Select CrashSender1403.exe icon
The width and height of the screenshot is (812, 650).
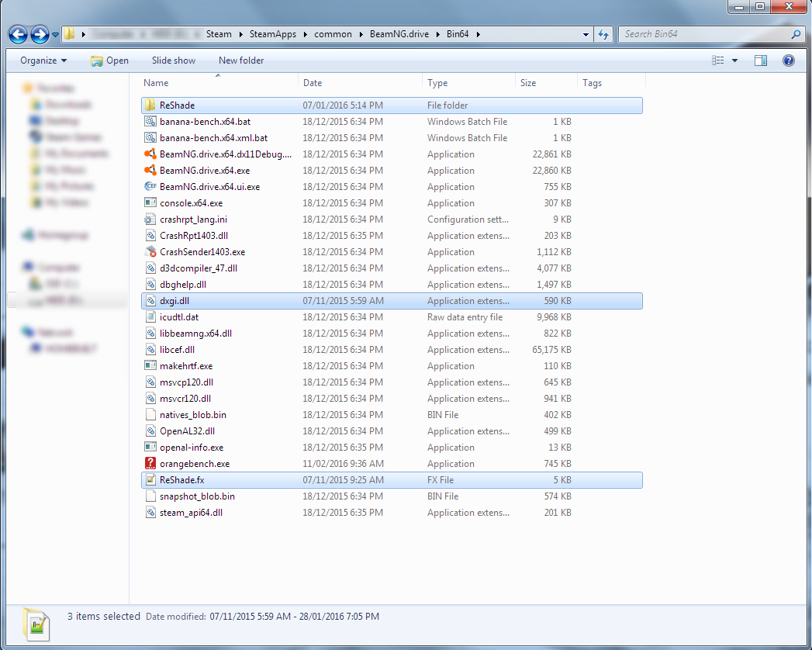tap(150, 252)
